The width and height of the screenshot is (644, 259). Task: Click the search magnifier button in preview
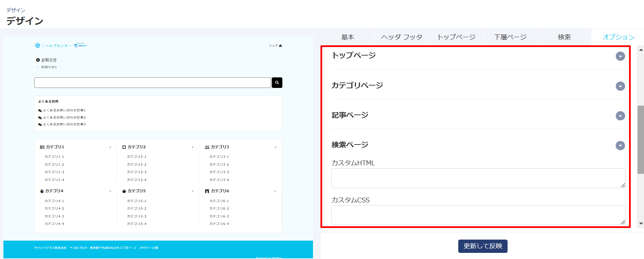[x=277, y=82]
